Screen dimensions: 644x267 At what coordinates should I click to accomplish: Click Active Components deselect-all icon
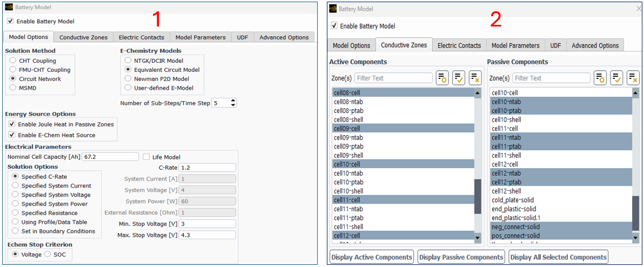[475, 78]
